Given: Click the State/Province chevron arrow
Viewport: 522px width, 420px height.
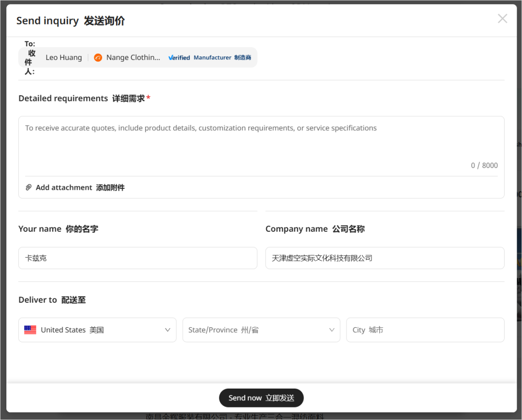Looking at the screenshot, I should point(332,330).
